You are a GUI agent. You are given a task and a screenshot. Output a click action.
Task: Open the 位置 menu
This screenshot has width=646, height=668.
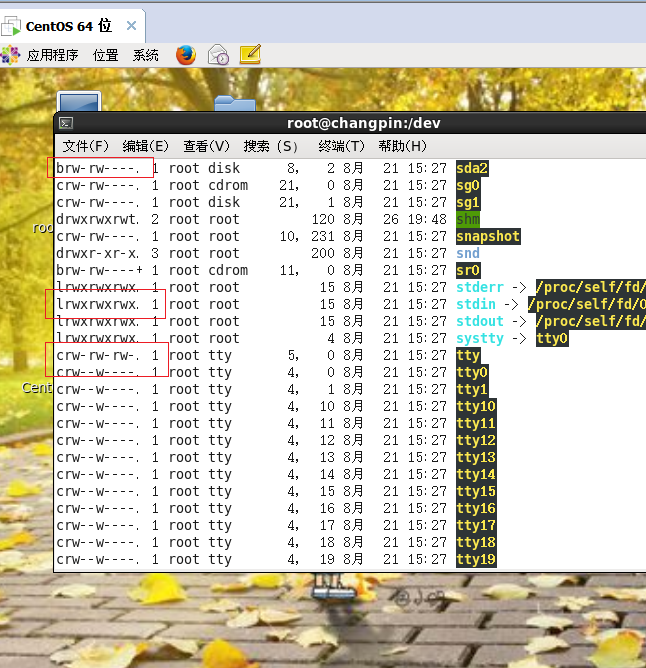(x=105, y=55)
